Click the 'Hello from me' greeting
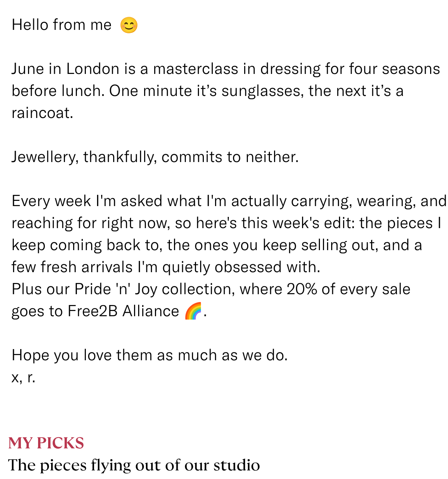Viewport: 448px width, 479px height. pyautogui.click(x=62, y=25)
